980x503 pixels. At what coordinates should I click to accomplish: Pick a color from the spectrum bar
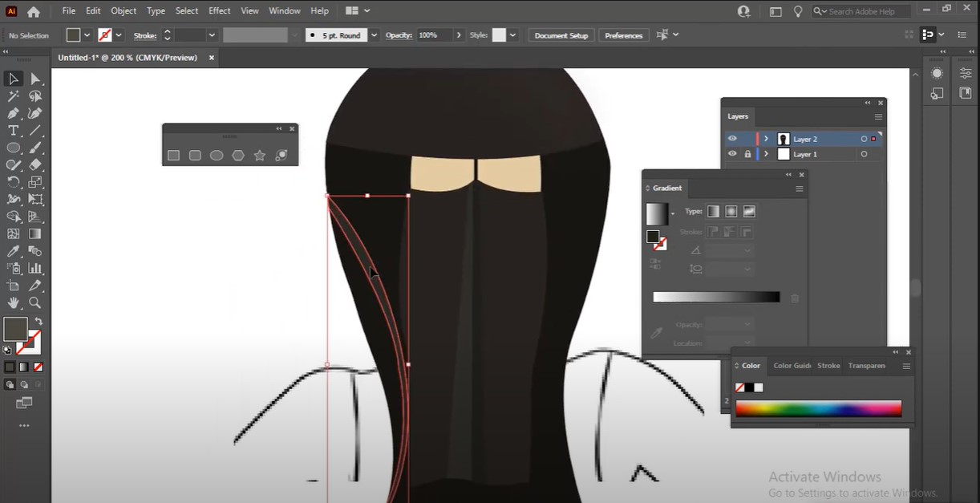pos(818,409)
